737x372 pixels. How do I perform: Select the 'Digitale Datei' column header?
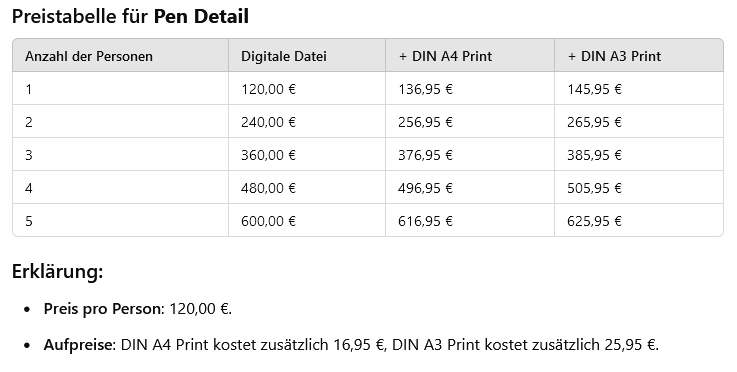point(284,56)
